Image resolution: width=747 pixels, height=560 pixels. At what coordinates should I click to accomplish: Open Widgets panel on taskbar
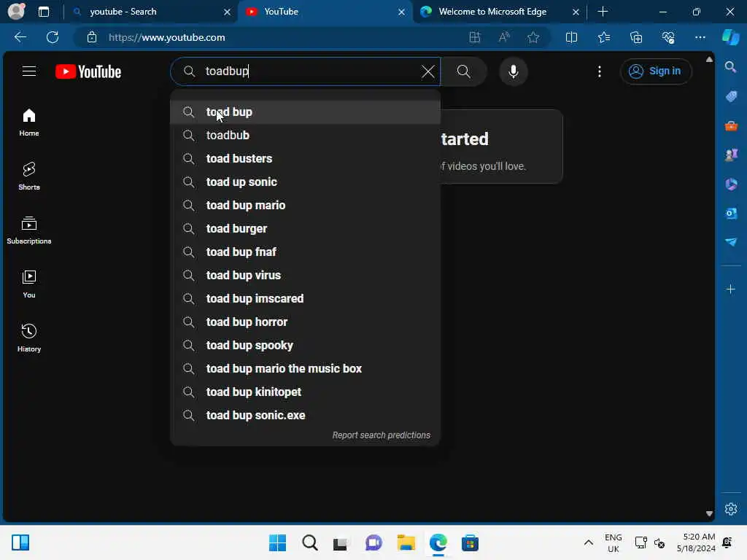20,542
